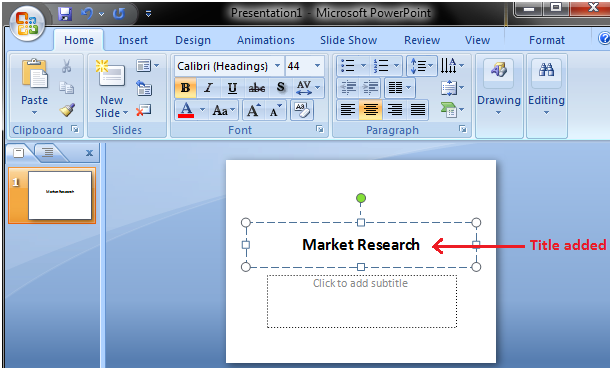The height and width of the screenshot is (370, 612).
Task: Click the Delete Slide icon
Action: coord(144,110)
